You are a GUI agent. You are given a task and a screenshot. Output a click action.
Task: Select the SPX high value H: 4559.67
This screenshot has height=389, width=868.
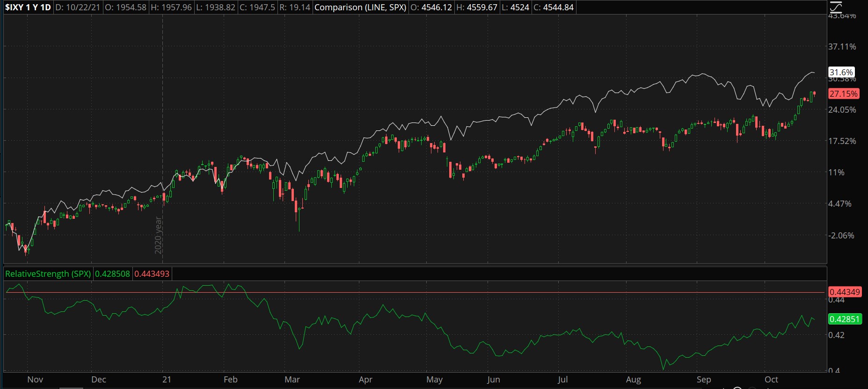(x=477, y=7)
